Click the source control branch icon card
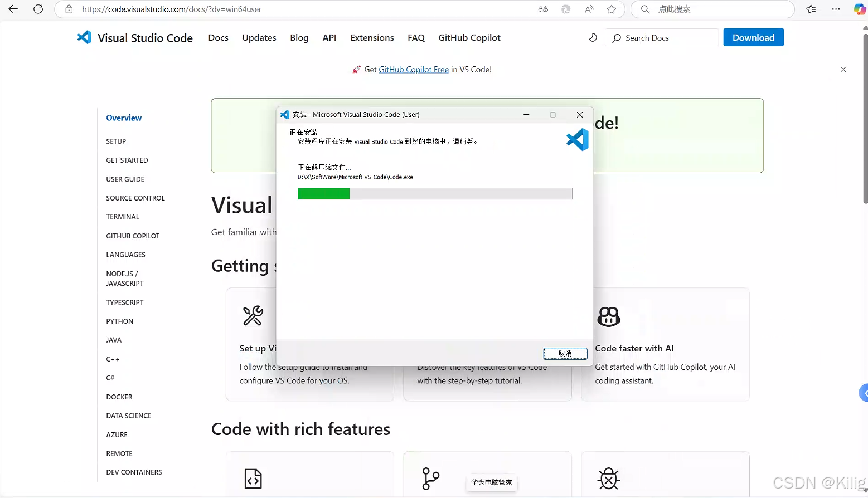Viewport: 868px width, 498px height. click(430, 479)
